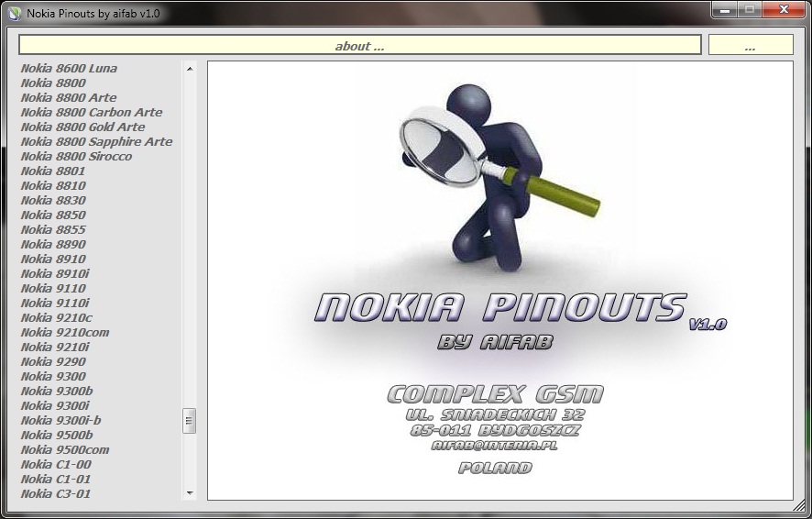Choose Nokia 8800 Arte
812x519 pixels.
click(x=69, y=97)
